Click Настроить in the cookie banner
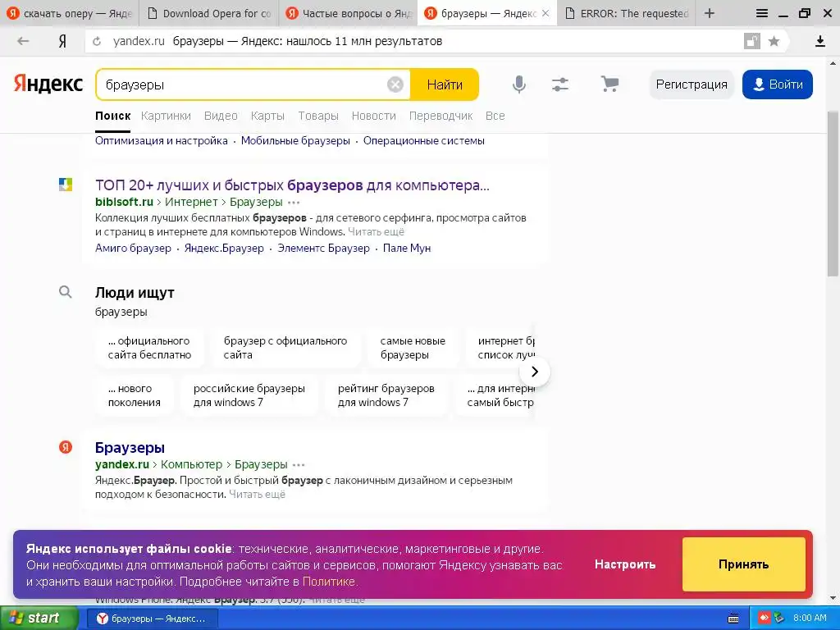Viewport: 840px width, 630px height. [625, 564]
